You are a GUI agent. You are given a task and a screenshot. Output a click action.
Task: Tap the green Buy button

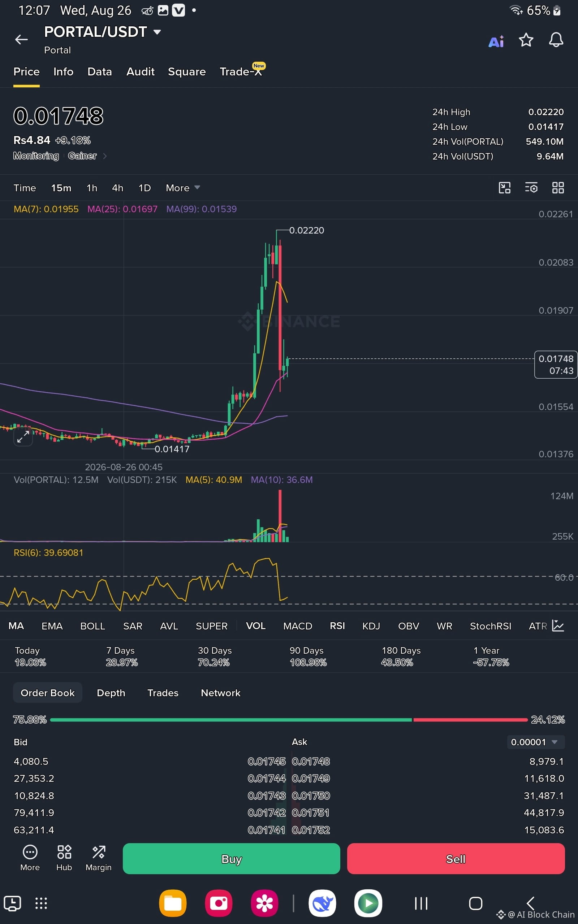click(231, 859)
